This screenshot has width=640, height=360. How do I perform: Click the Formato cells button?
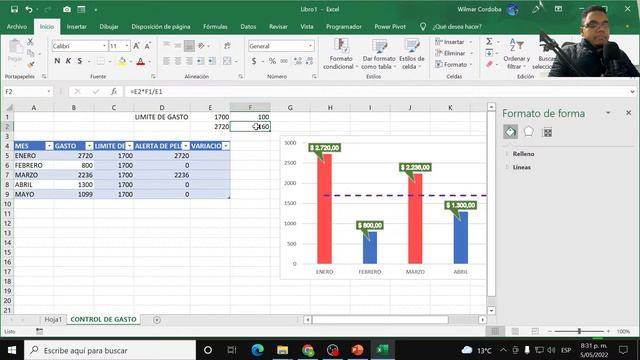[454, 64]
